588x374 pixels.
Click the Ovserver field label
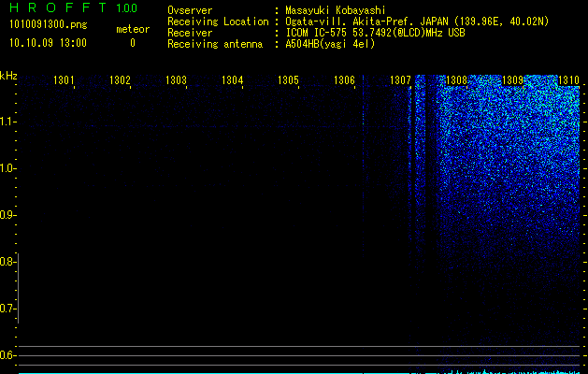click(190, 10)
